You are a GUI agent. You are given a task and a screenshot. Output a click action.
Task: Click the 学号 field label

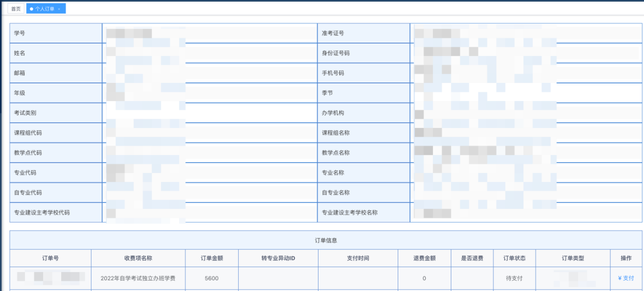[x=19, y=33]
